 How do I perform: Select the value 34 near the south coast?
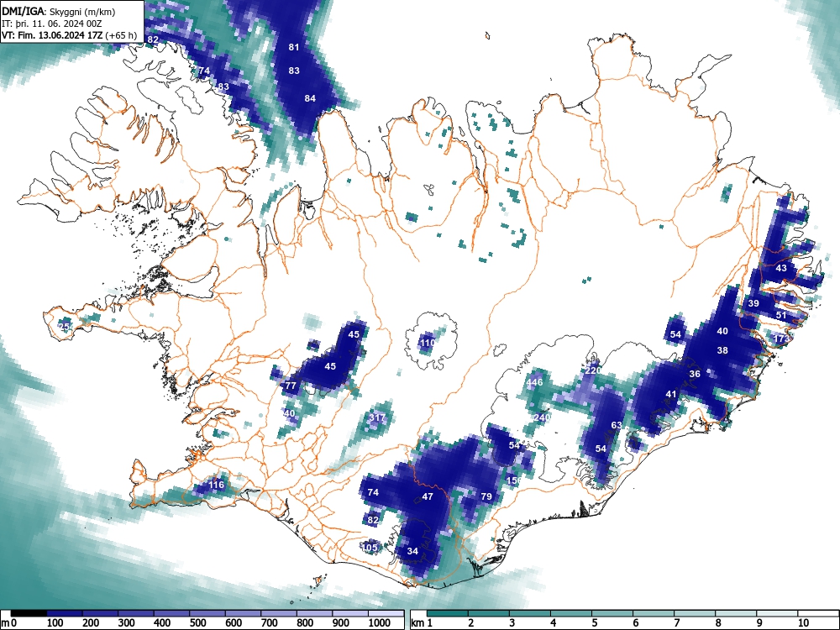pos(412,551)
